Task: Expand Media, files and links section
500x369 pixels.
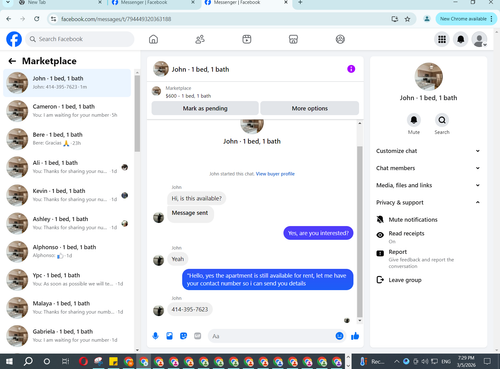Action: click(x=428, y=185)
